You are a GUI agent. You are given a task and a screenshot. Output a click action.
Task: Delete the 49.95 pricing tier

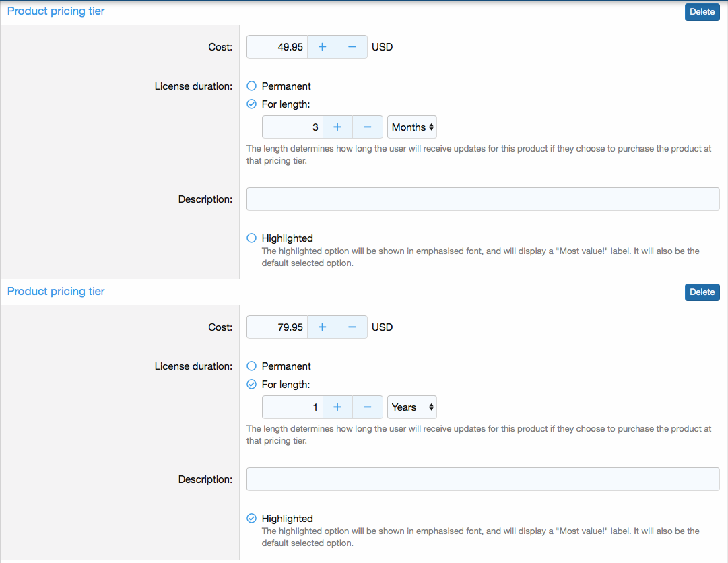pyautogui.click(x=702, y=12)
